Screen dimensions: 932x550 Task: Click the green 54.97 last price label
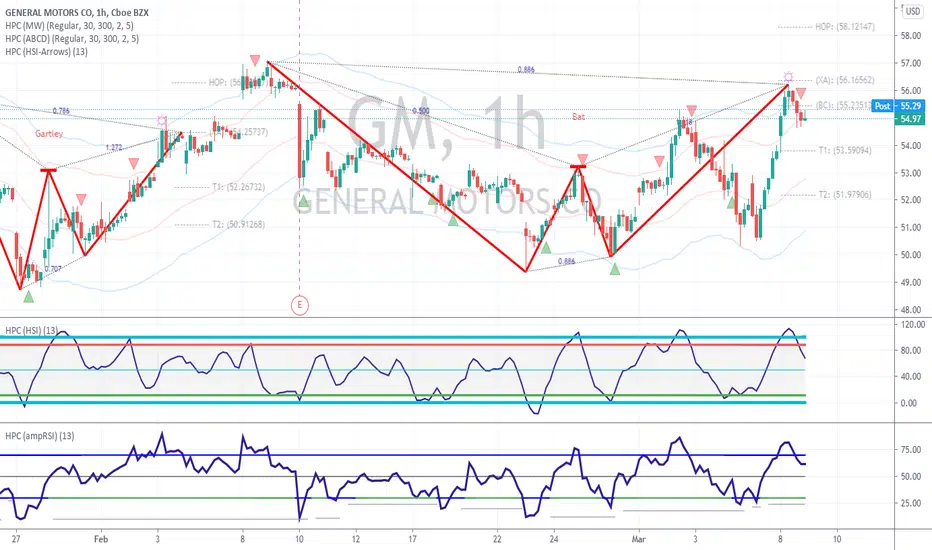coord(911,119)
